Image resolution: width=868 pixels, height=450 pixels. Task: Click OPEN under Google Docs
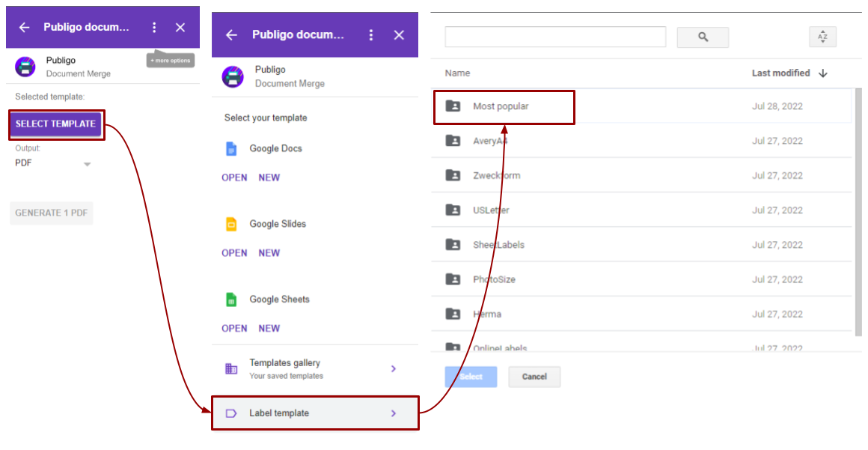(234, 178)
